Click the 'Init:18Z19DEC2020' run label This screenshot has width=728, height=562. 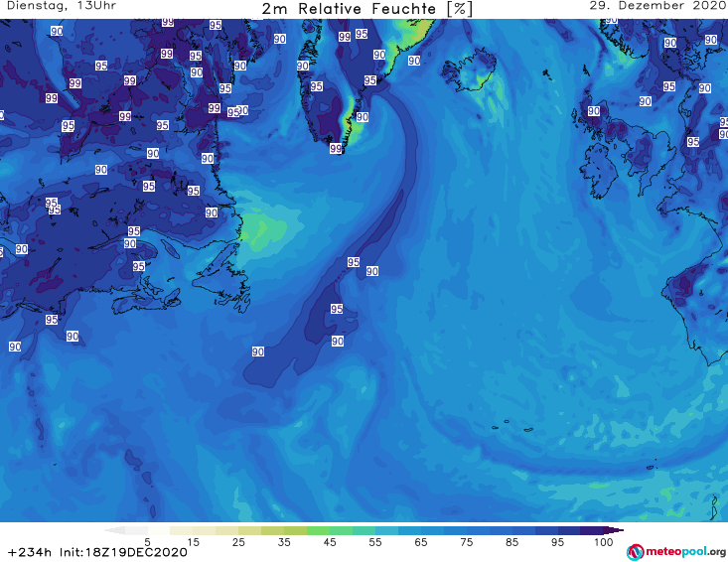[x=123, y=552]
